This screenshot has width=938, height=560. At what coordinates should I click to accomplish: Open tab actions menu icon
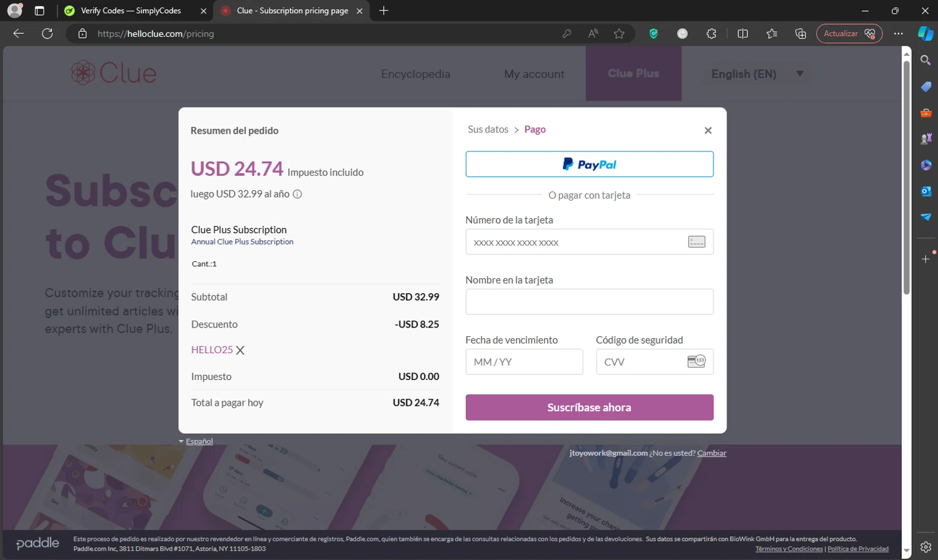tap(39, 11)
